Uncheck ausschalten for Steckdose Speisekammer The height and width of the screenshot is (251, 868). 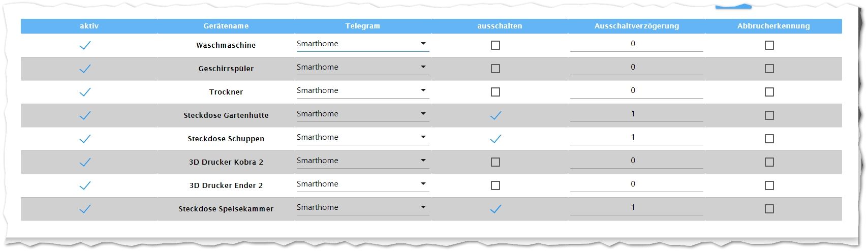point(495,209)
